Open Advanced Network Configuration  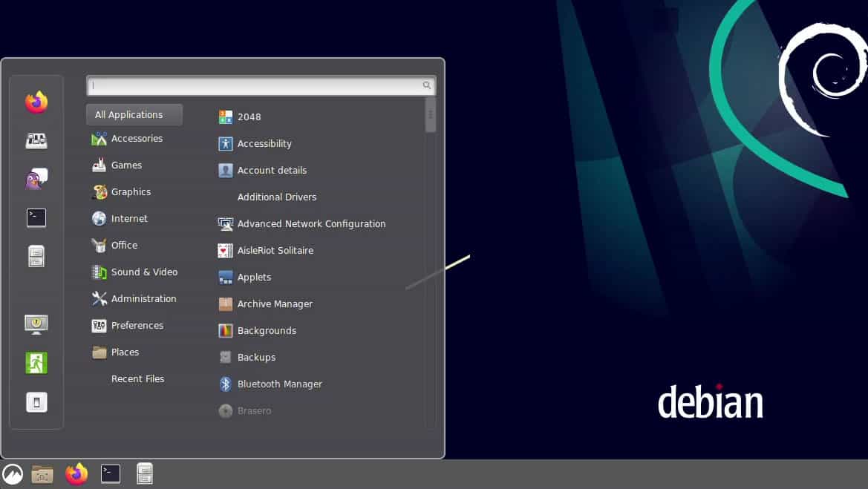[x=311, y=223]
